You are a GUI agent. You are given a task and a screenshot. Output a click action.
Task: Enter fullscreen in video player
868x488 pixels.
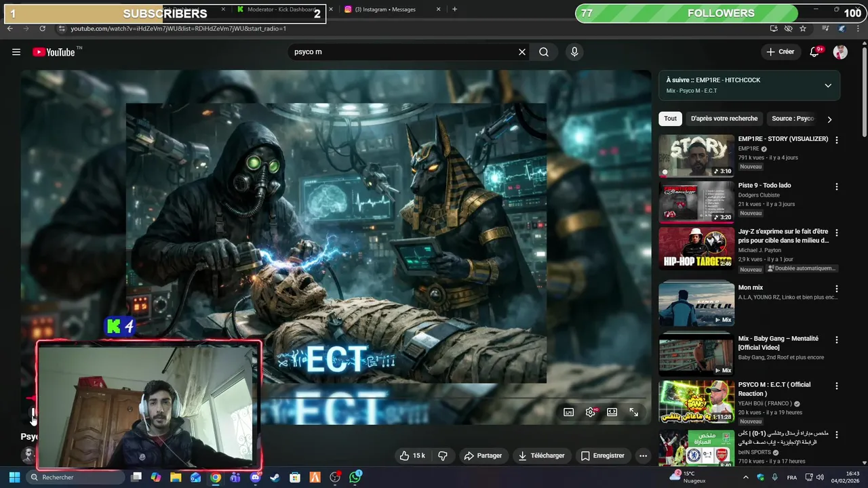633,412
